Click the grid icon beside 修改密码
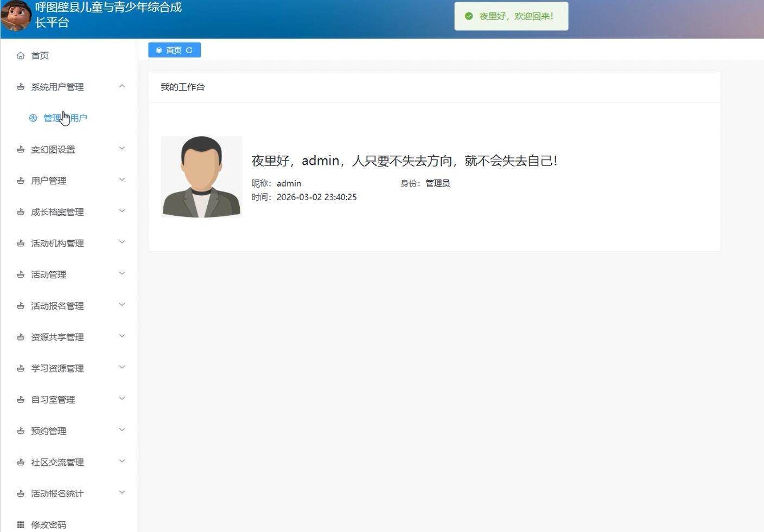Viewport: 764px width, 532px height. click(21, 524)
